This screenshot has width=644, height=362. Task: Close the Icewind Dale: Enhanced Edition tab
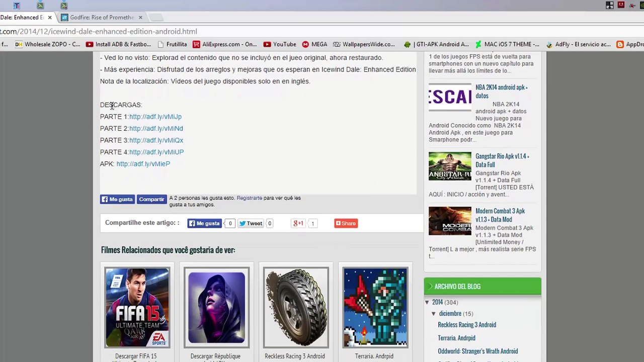coord(50,18)
